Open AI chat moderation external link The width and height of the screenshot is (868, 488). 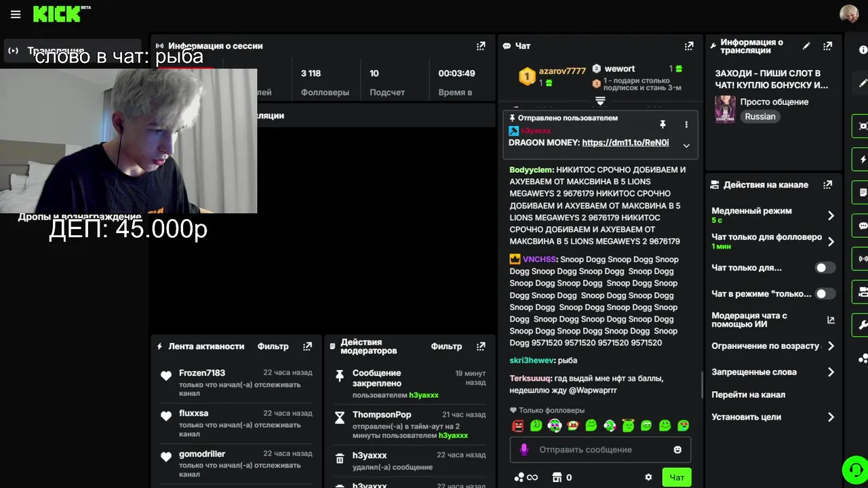pos(831,320)
